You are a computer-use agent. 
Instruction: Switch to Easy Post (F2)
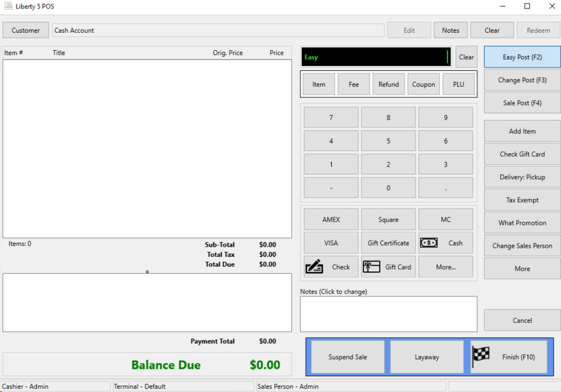click(x=522, y=57)
